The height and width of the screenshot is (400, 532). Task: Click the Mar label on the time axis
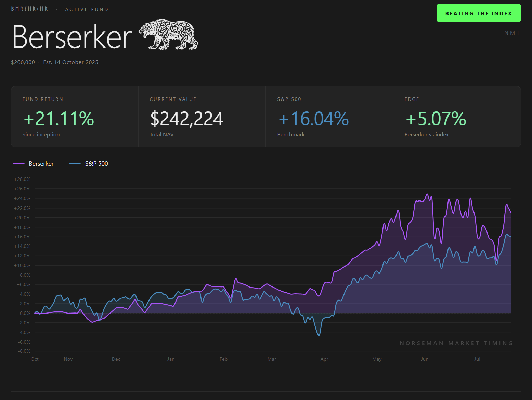(272, 359)
